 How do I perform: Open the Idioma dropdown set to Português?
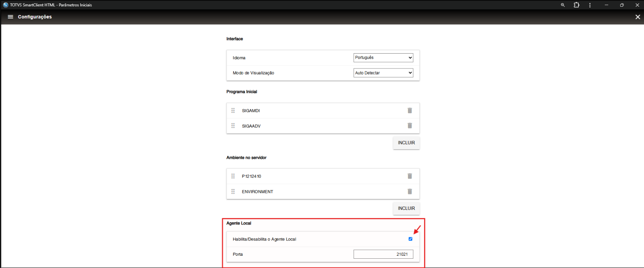pyautogui.click(x=383, y=58)
